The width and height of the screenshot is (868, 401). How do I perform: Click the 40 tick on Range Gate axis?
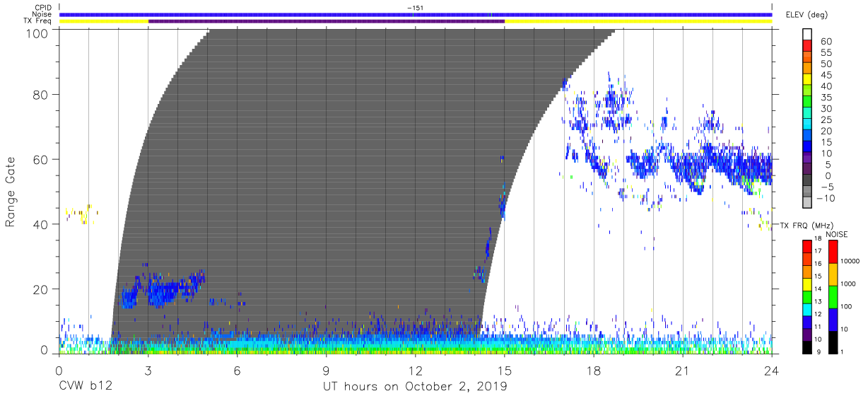tap(41, 224)
